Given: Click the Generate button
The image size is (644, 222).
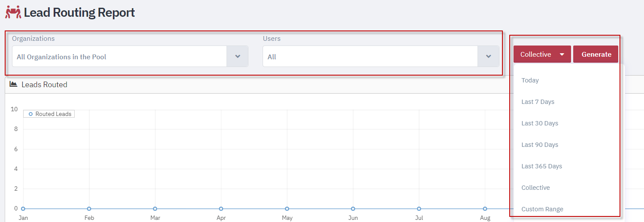Looking at the screenshot, I should tap(596, 54).
